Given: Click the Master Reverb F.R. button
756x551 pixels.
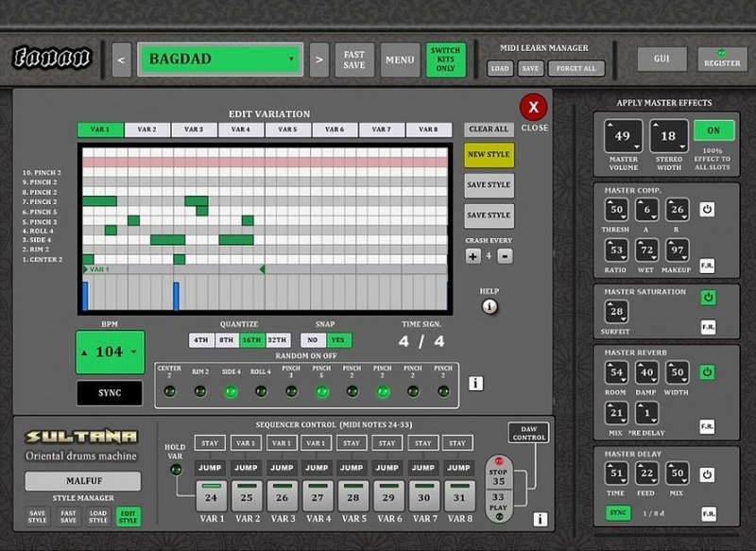Looking at the screenshot, I should [x=707, y=426].
